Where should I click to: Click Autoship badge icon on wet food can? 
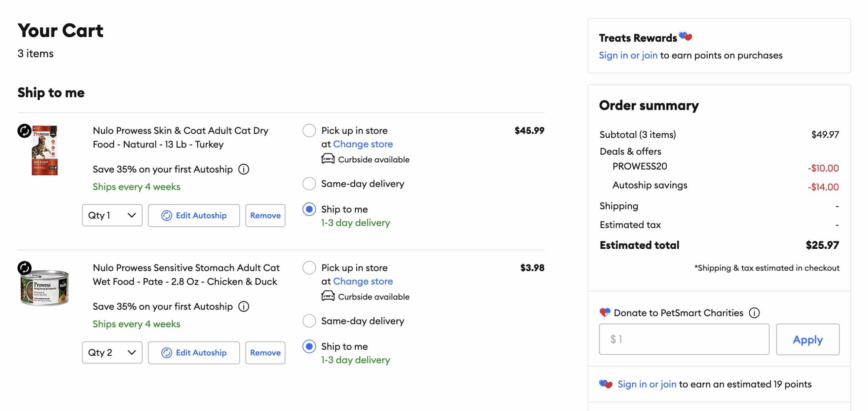[x=24, y=268]
